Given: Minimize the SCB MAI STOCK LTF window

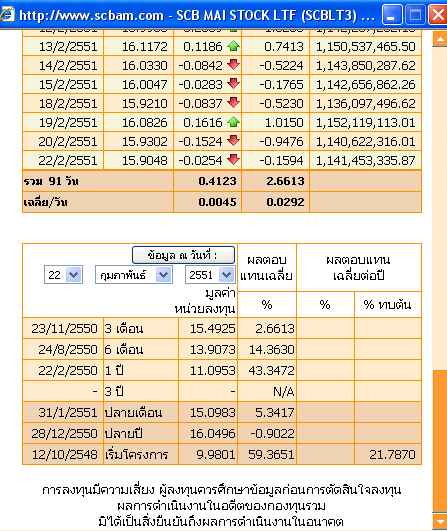Looking at the screenshot, I should click(x=392, y=15).
